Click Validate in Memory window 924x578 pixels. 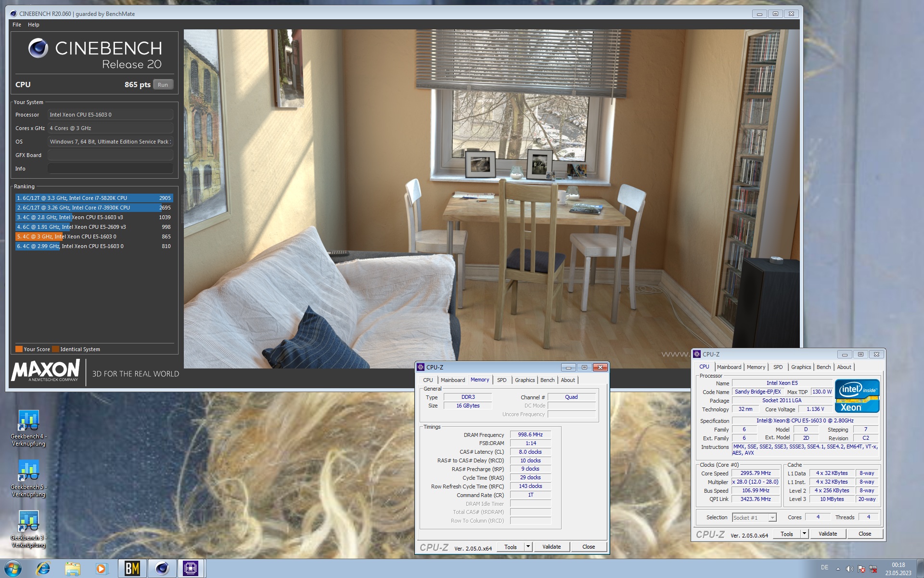coord(552,547)
